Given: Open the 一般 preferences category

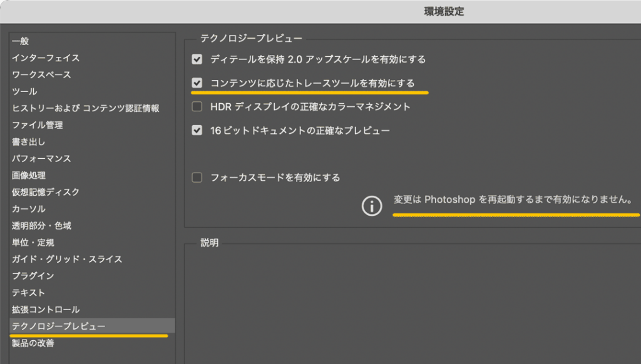Looking at the screenshot, I should click(x=20, y=41).
